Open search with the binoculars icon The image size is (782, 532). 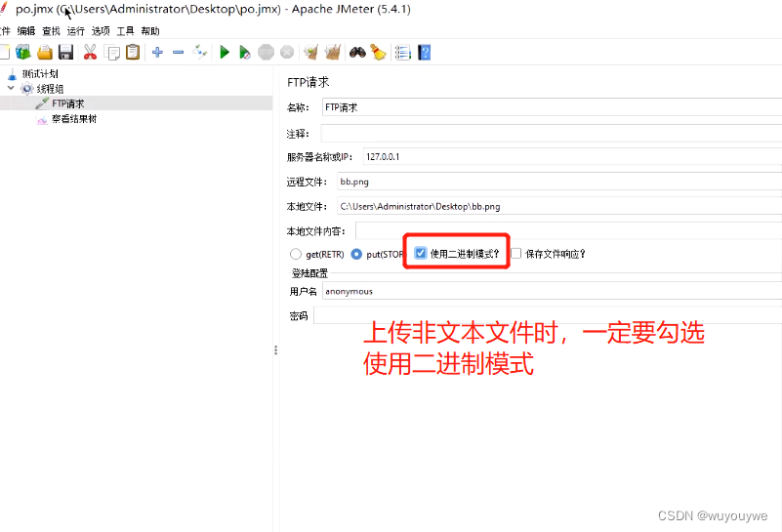click(357, 52)
